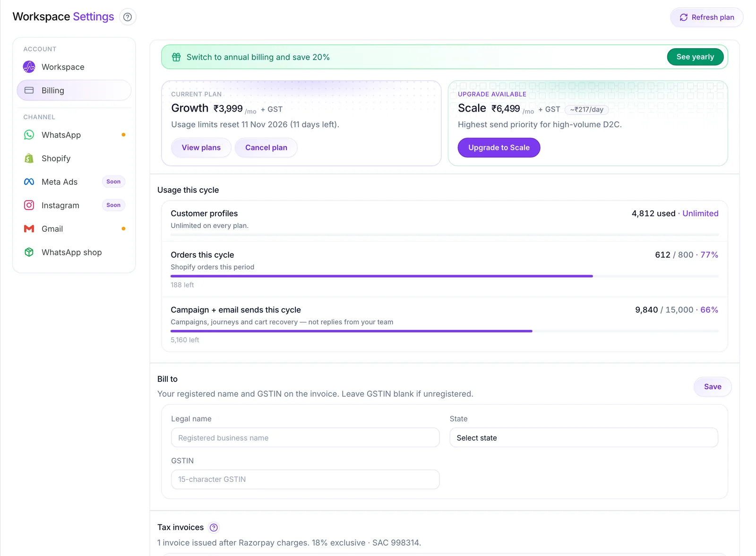Click the Customer profiles row title
Image resolution: width=756 pixels, height=556 pixels.
204,214
